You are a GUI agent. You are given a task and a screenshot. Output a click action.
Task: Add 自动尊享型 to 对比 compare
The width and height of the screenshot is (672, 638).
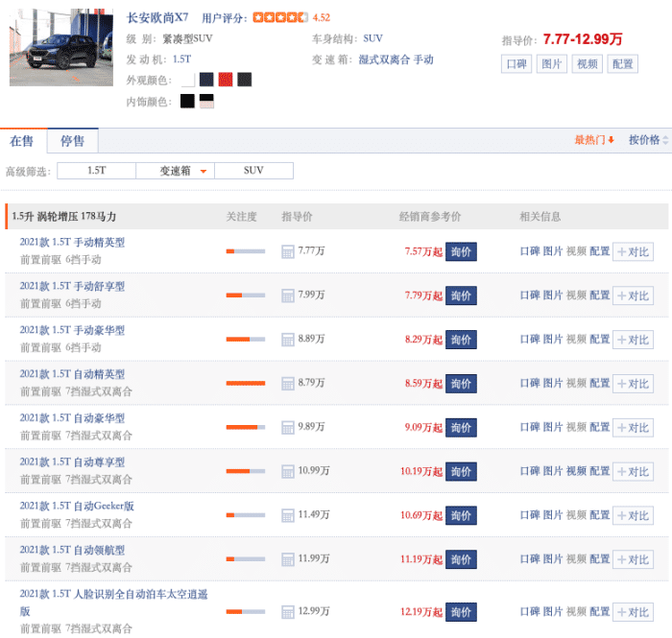point(633,471)
